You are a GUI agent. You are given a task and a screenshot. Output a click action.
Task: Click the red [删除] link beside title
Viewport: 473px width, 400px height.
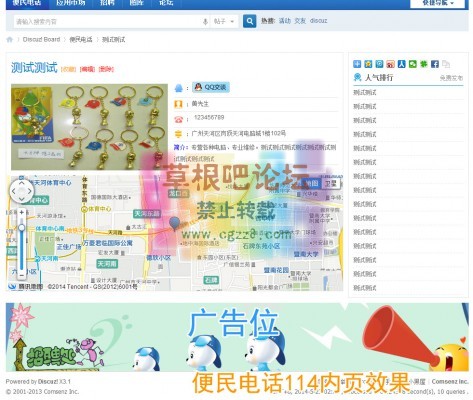(x=106, y=69)
